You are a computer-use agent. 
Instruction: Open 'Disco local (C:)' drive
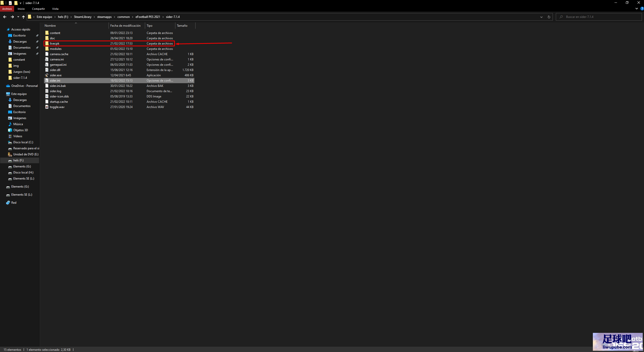(23, 142)
